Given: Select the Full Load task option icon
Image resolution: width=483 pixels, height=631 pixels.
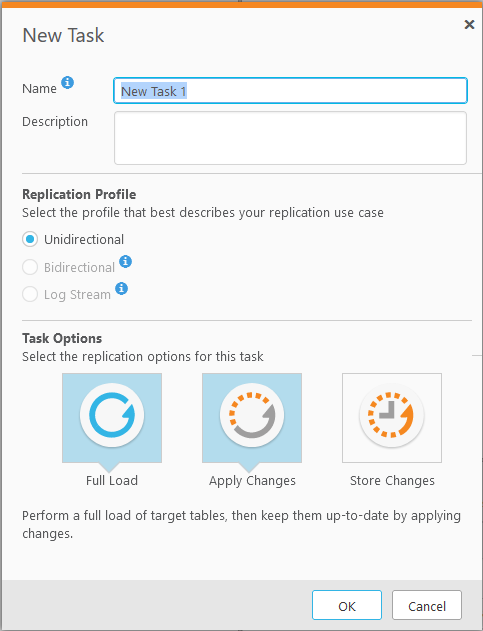Looking at the screenshot, I should coord(112,418).
